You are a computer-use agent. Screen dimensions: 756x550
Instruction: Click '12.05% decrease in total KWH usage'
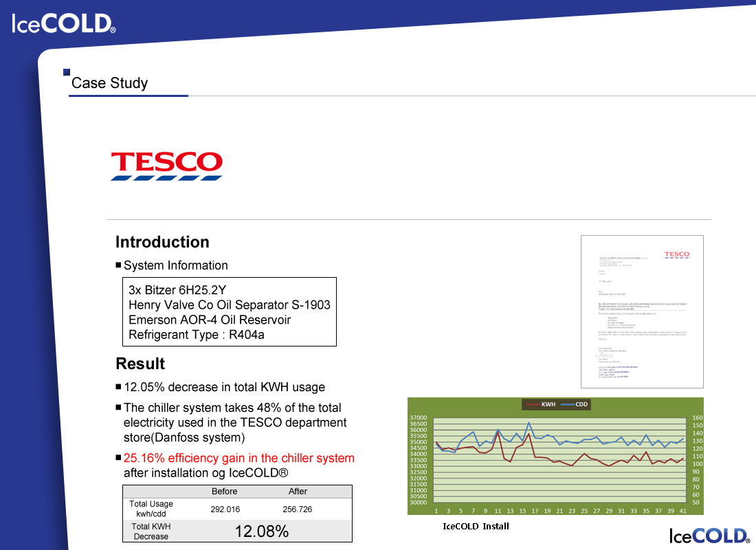(x=224, y=387)
